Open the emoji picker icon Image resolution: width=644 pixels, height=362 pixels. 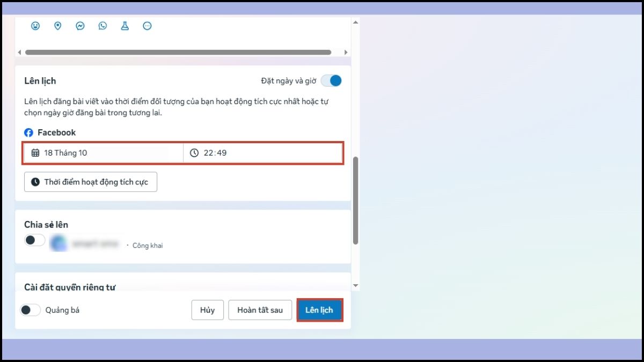coord(35,26)
